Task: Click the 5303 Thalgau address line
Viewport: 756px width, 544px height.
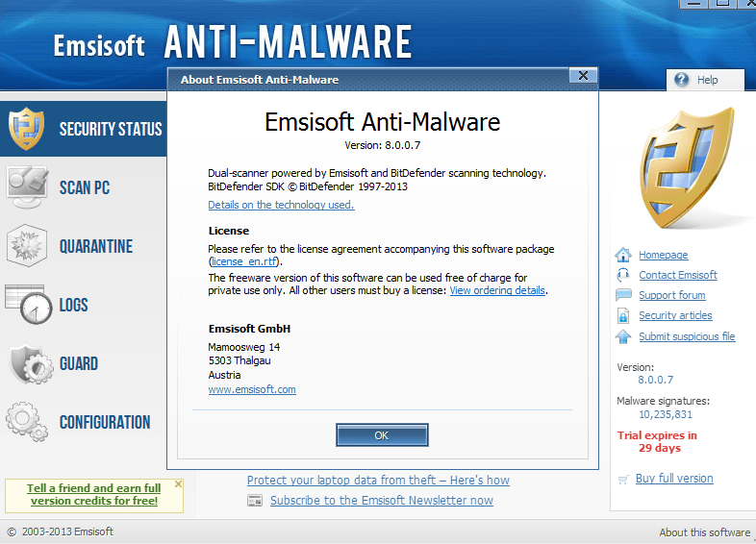Action: [x=239, y=360]
